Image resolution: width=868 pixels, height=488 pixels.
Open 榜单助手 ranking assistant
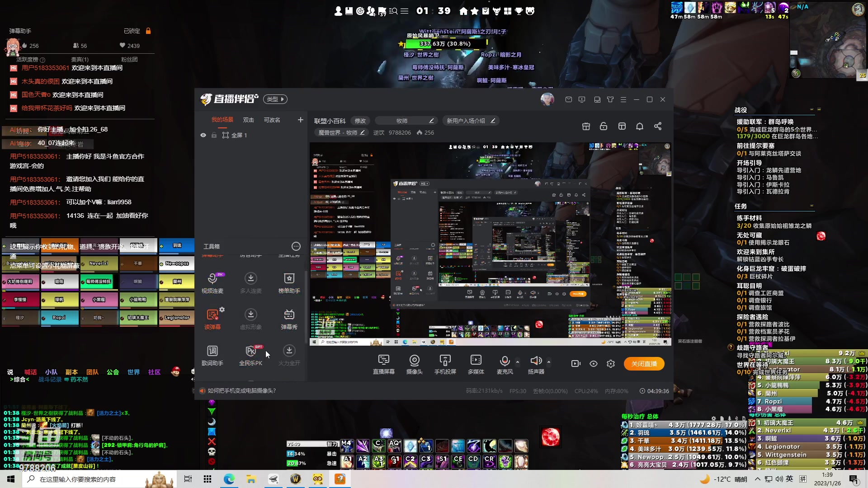(289, 283)
